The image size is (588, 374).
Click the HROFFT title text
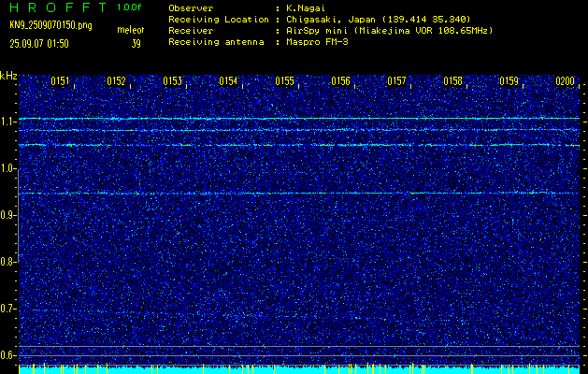[58, 7]
